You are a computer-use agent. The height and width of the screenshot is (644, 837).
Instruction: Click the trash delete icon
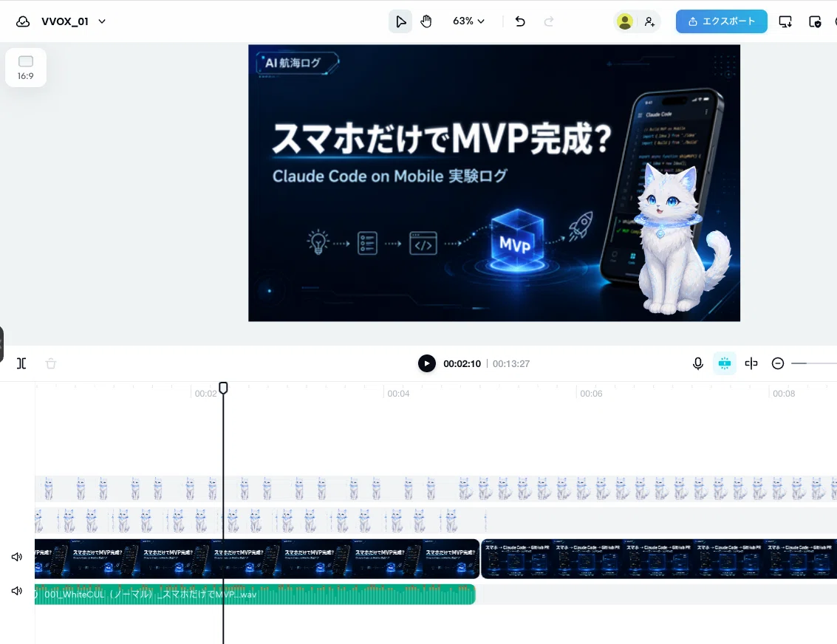click(x=51, y=363)
